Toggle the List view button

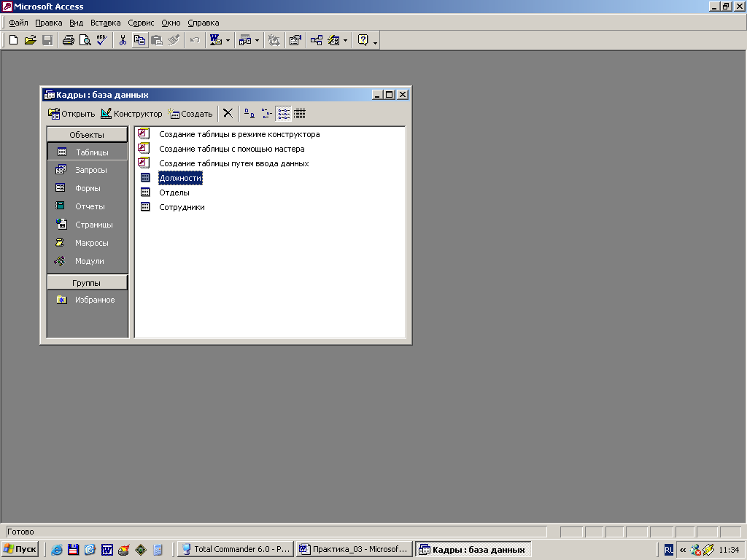click(x=284, y=113)
